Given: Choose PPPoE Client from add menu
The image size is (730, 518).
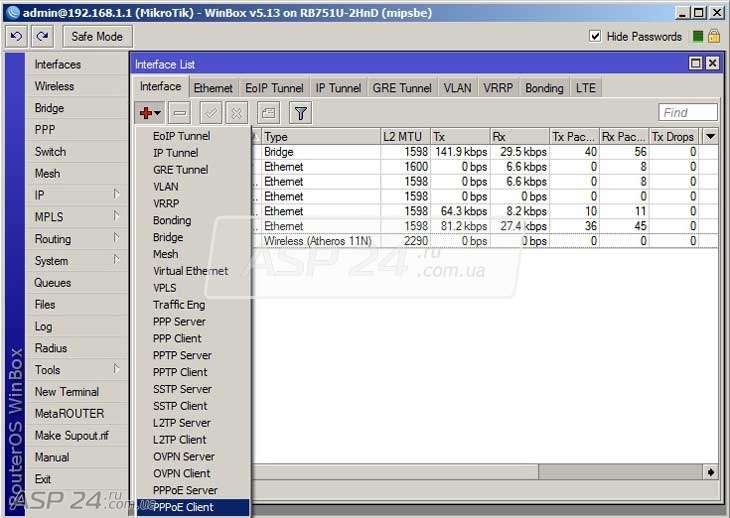Looking at the screenshot, I should pyautogui.click(x=193, y=507).
